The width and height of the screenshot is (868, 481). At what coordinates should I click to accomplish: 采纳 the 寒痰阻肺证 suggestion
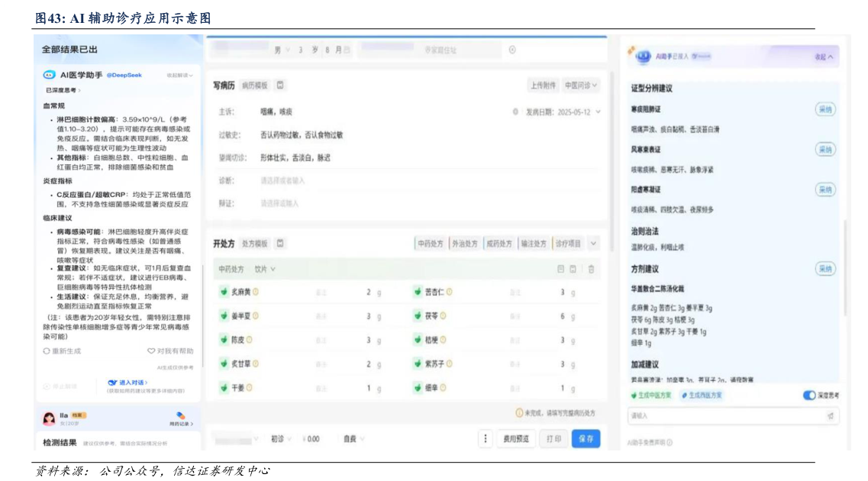pos(824,109)
